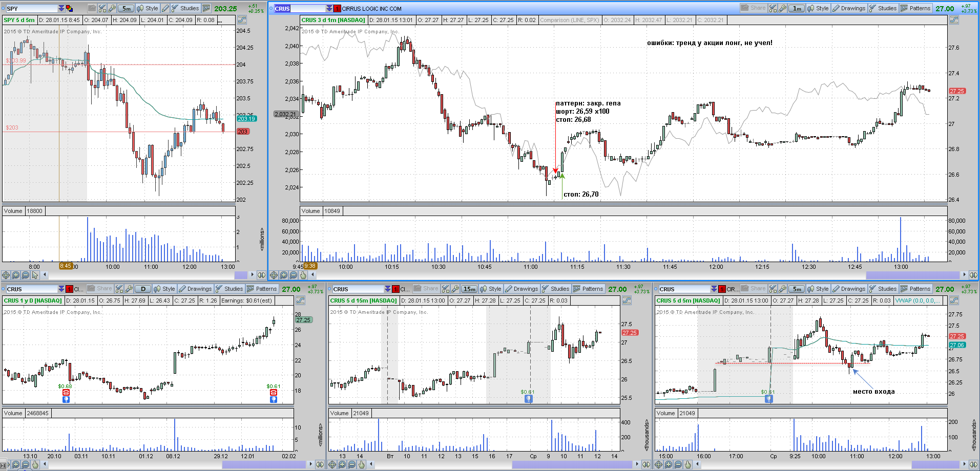Click the small circle left of CRUS daily symbol box
The image size is (980, 471).
pos(3,289)
